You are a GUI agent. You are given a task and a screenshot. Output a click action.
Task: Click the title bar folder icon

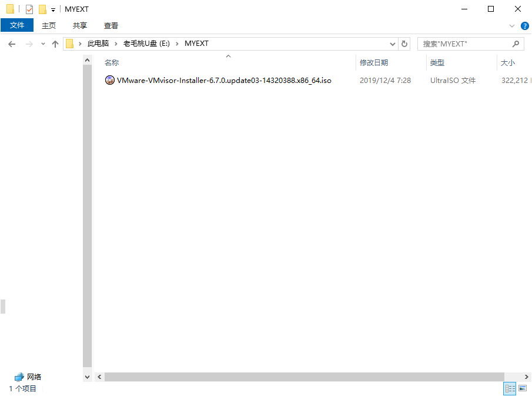coord(10,9)
